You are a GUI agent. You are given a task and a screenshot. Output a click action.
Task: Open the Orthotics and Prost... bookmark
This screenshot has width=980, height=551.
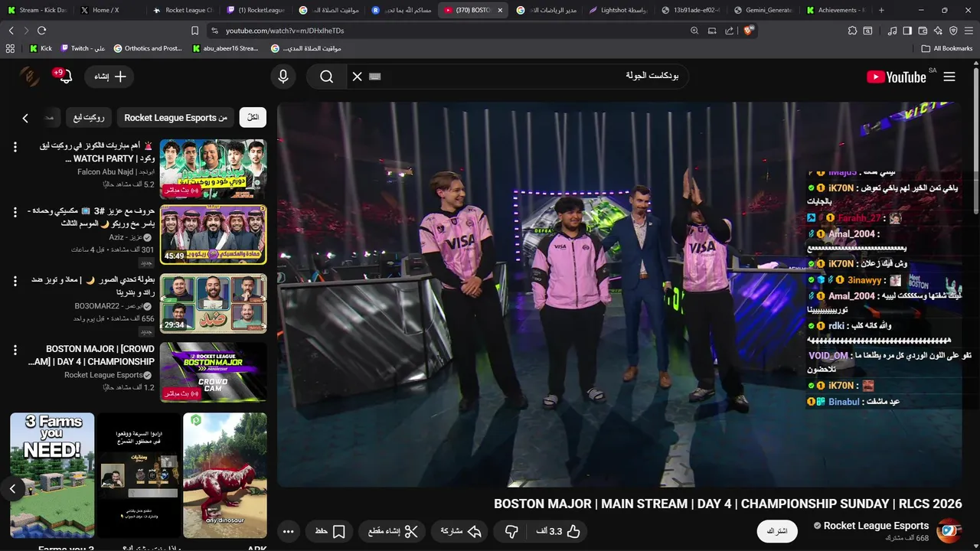coord(147,48)
